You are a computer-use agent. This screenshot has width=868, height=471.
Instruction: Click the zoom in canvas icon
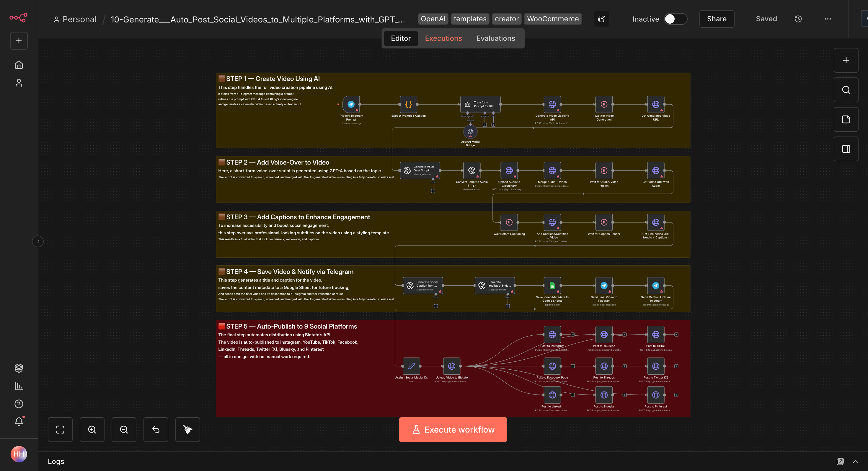pyautogui.click(x=92, y=430)
